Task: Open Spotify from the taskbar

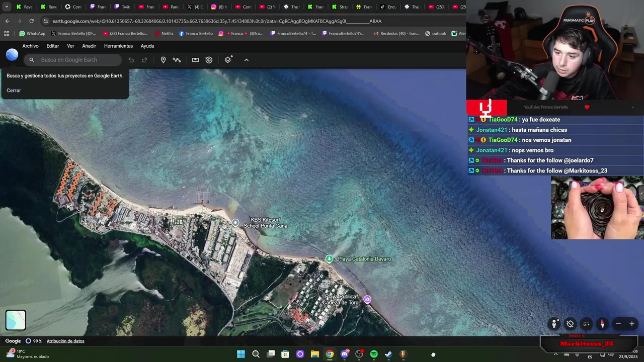Action: 374,354
